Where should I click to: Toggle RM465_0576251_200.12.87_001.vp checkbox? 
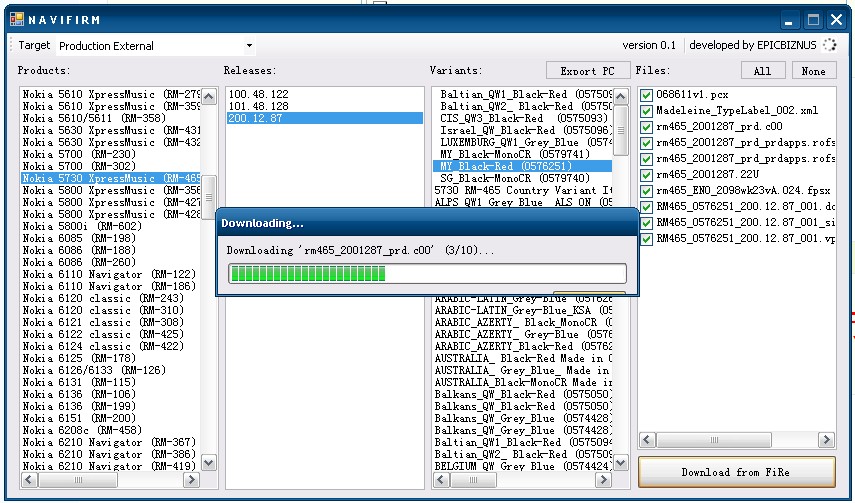click(x=647, y=239)
